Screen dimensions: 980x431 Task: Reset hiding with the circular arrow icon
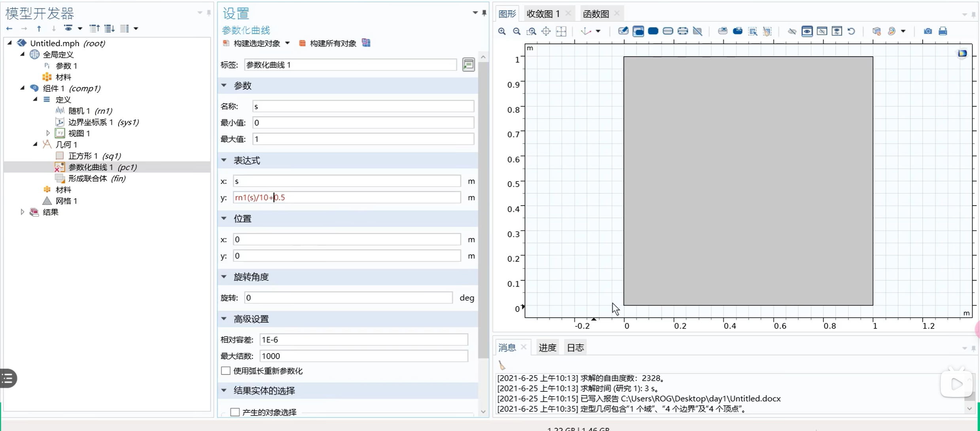(x=851, y=31)
